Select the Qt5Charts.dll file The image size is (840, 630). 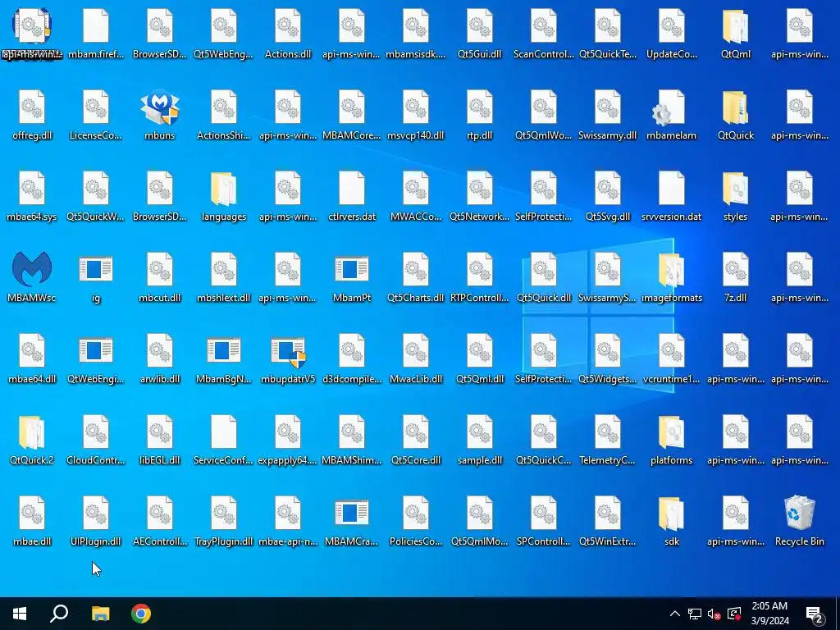click(x=416, y=269)
